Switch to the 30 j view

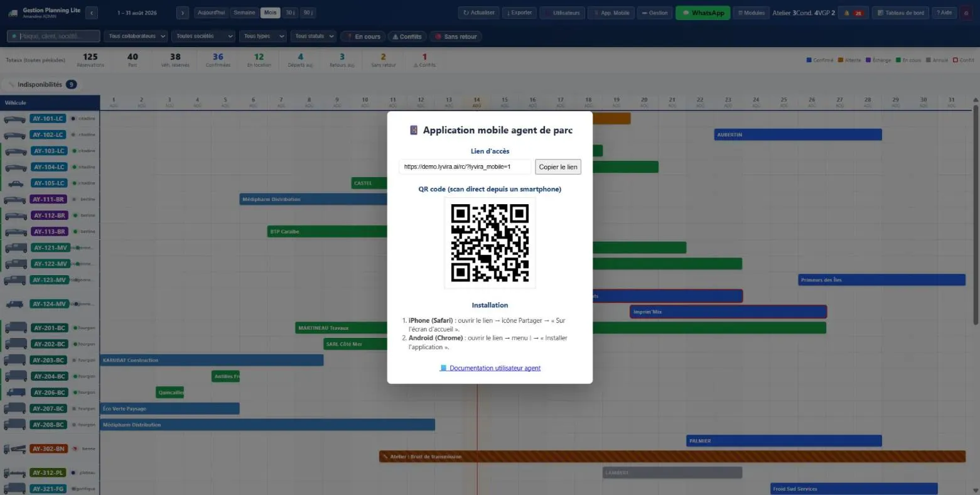coord(290,13)
